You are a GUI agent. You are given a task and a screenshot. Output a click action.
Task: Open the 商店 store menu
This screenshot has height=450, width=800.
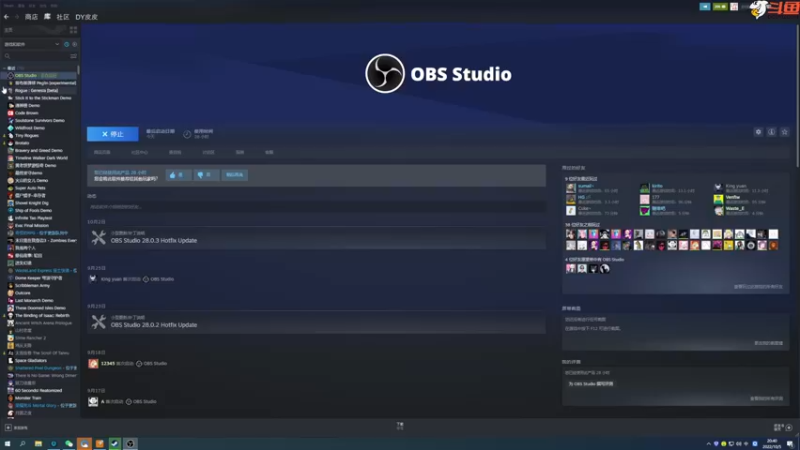(x=31, y=17)
